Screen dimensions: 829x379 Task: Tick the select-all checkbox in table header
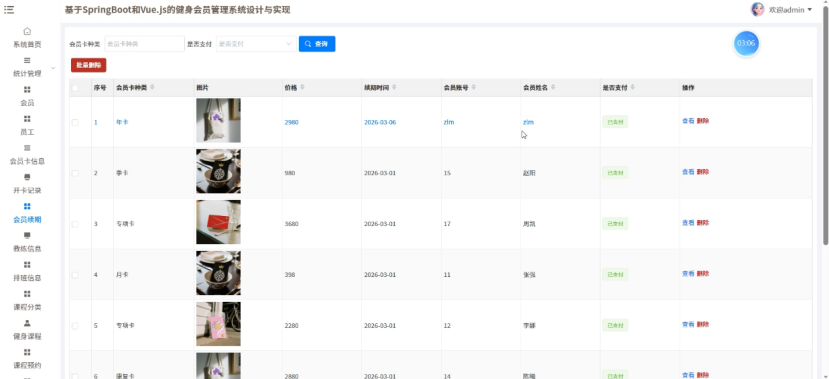point(75,88)
